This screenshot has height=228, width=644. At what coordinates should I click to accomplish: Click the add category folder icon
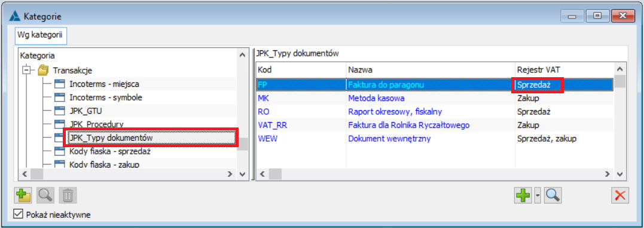[x=23, y=195]
